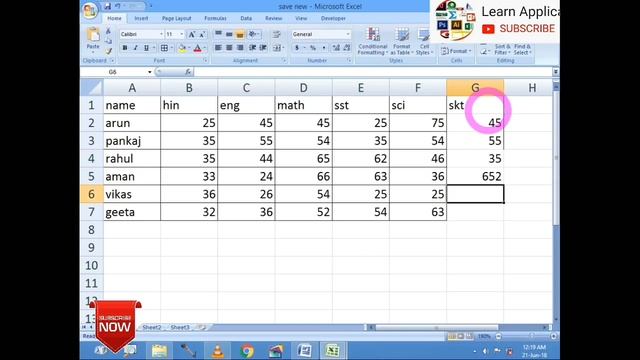The height and width of the screenshot is (360, 640).
Task: Toggle align text left
Action: point(218,48)
